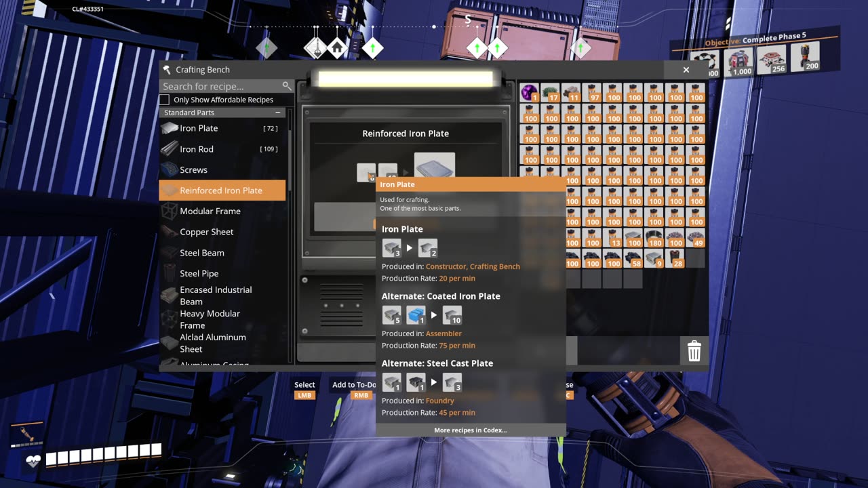Select the canister stack of 13
Screen dimensions: 868x488
pos(612,238)
